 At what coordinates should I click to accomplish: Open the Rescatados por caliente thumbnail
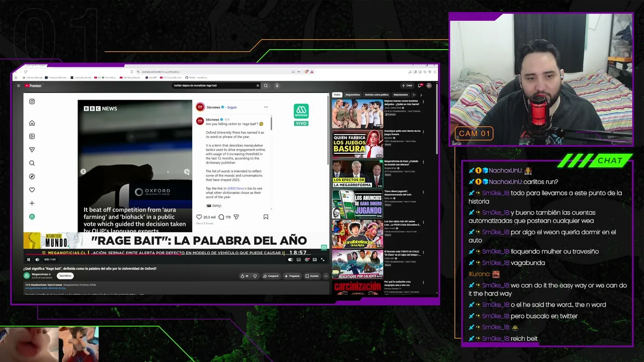[357, 264]
